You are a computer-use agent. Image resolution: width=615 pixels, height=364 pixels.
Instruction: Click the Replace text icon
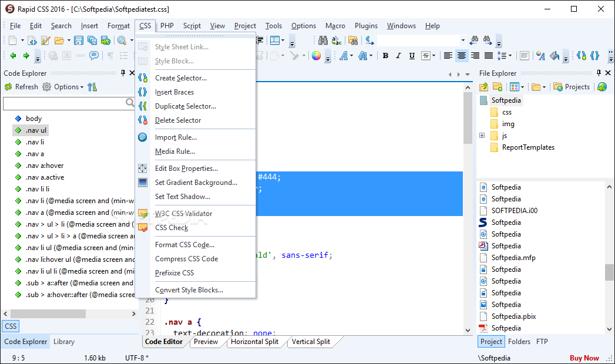tap(337, 41)
